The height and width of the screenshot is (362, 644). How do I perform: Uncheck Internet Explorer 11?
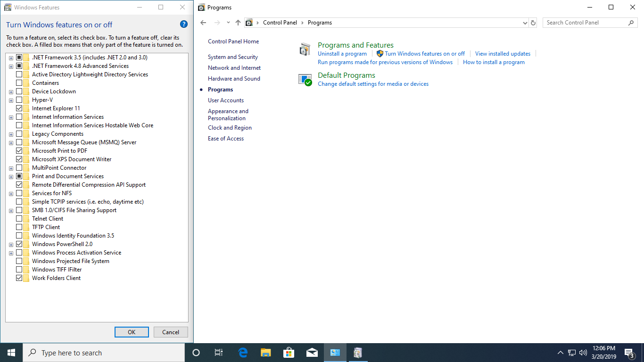[19, 108]
